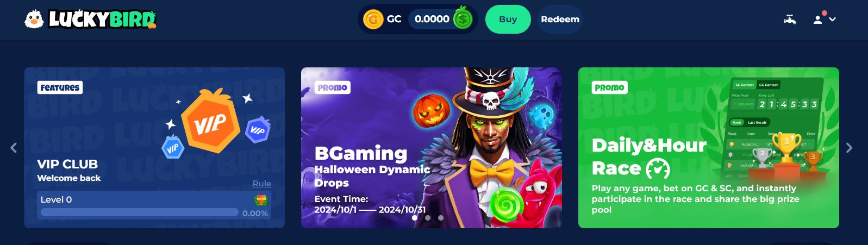
Task: Open the faucet icon in header
Action: pyautogui.click(x=790, y=20)
